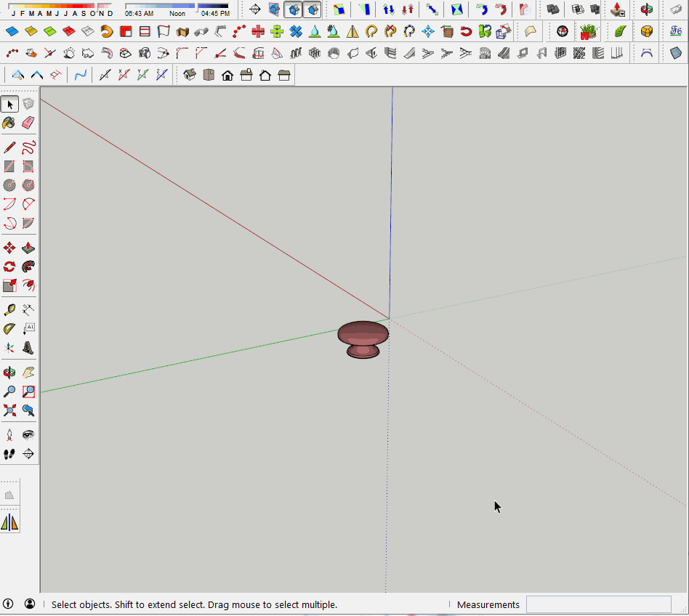Switch to the Iso house view
Screen dimensions: 689x616
tap(190, 74)
